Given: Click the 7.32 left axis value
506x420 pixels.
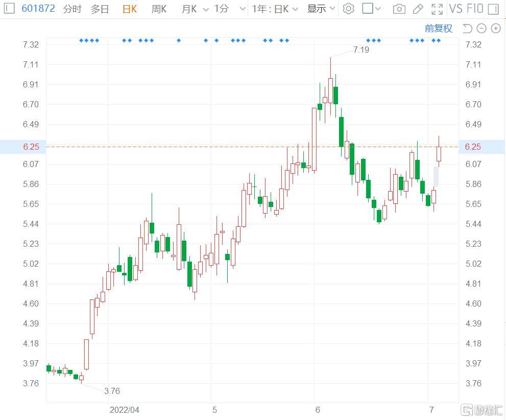Looking at the screenshot, I should [x=31, y=44].
